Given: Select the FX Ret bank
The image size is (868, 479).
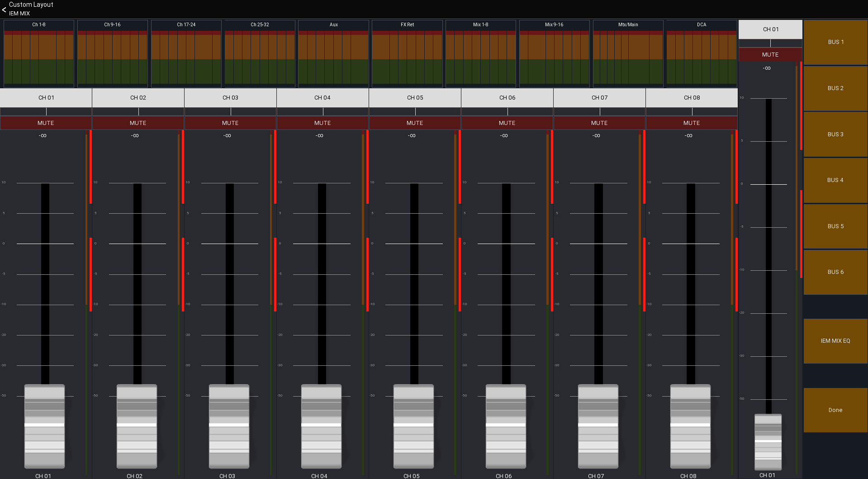Looking at the screenshot, I should [407, 25].
